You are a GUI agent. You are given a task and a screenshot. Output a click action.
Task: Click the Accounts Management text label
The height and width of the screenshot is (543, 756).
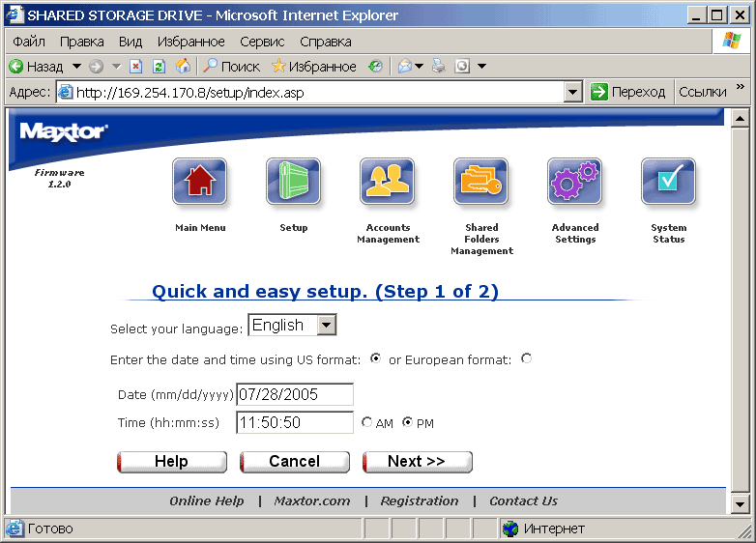(388, 233)
